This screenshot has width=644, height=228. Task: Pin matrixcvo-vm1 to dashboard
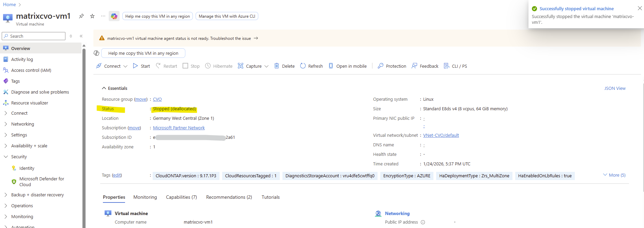pyautogui.click(x=81, y=16)
